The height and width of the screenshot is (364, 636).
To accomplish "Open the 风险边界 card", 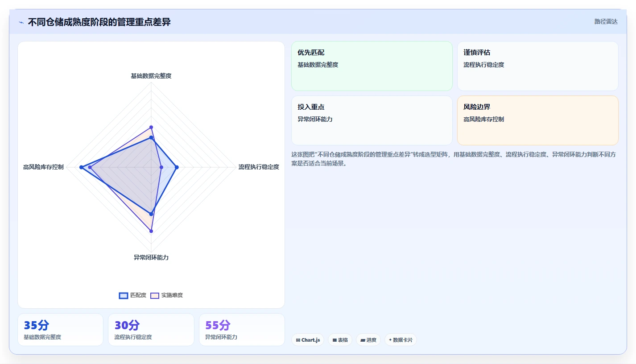I will pos(538,120).
